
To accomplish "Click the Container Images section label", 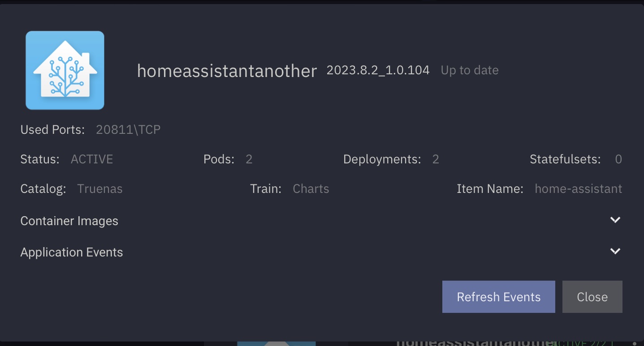I will pos(69,221).
